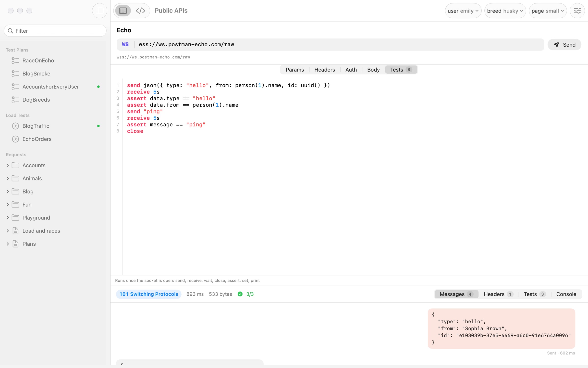The width and height of the screenshot is (588, 368).
Task: Click the Public APIs project title
Action: point(171,11)
